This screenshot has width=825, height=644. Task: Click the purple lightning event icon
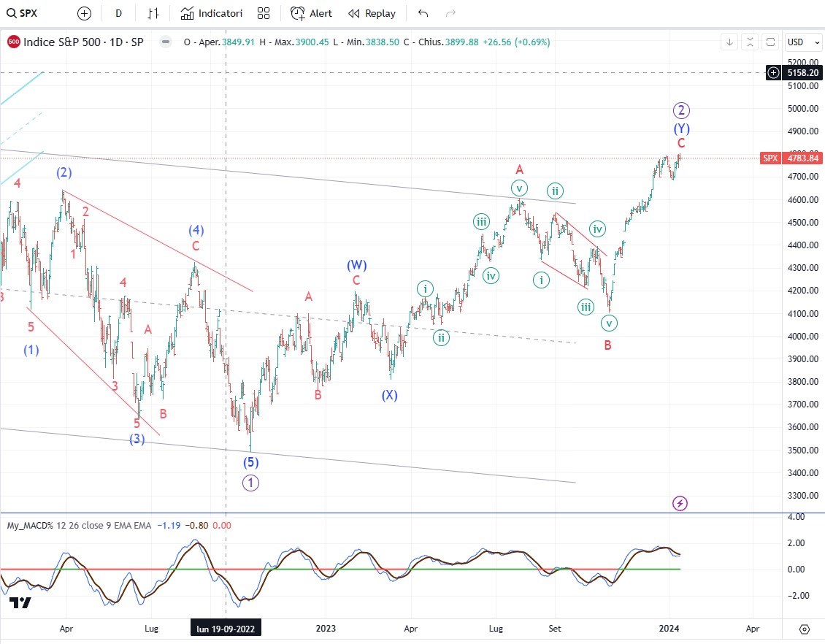[x=680, y=504]
